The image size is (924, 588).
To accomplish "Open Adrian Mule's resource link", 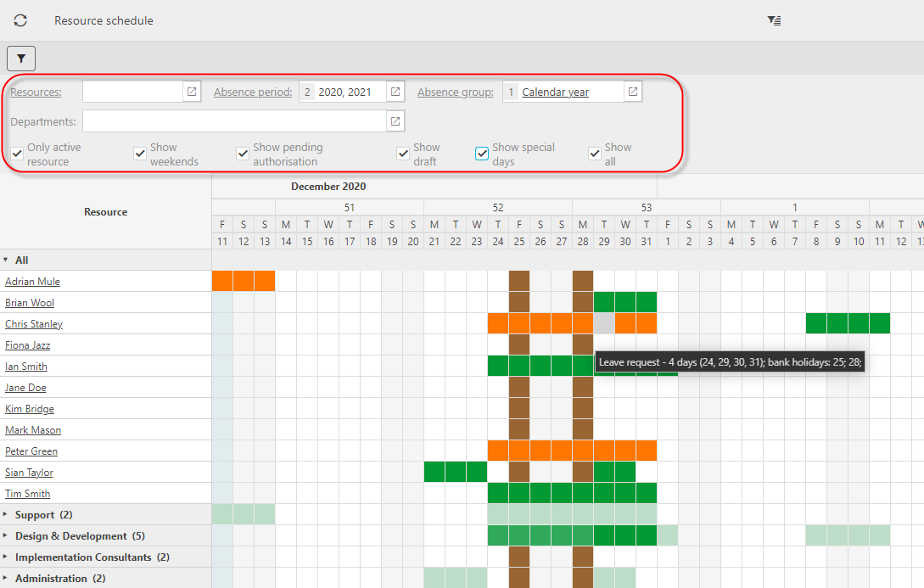I will pos(32,282).
